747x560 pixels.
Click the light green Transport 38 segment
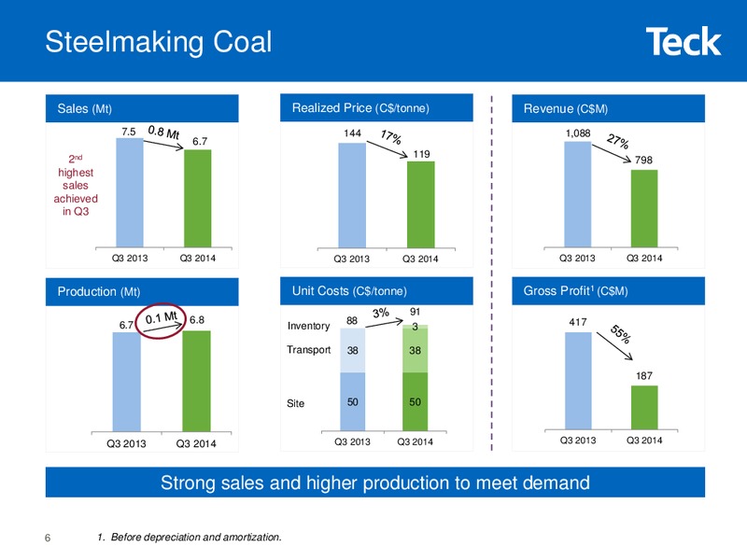point(415,351)
